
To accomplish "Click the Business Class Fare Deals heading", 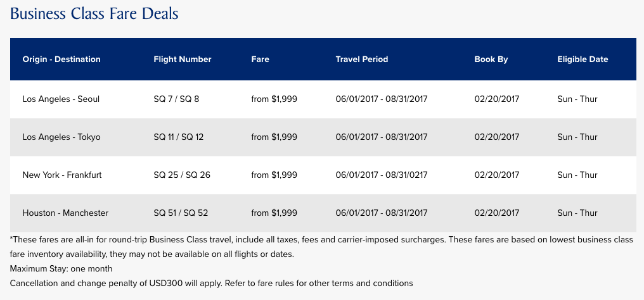I will coord(94,13).
